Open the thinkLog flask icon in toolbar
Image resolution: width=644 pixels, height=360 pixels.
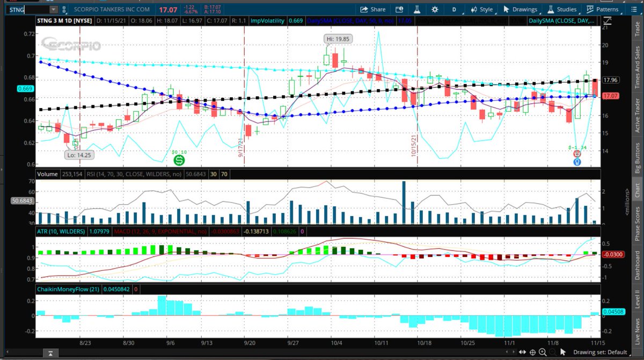(x=416, y=9)
